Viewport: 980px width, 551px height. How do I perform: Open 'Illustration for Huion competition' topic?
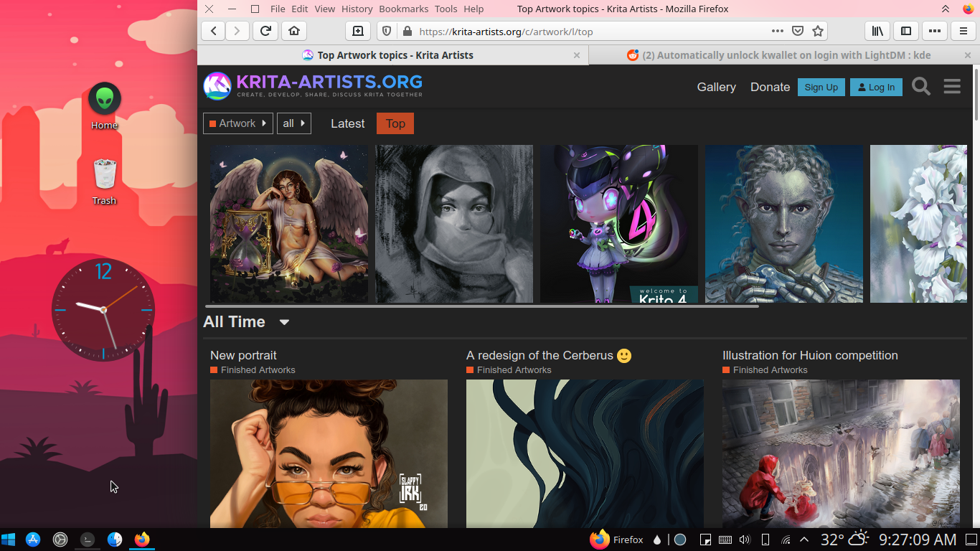tap(810, 355)
